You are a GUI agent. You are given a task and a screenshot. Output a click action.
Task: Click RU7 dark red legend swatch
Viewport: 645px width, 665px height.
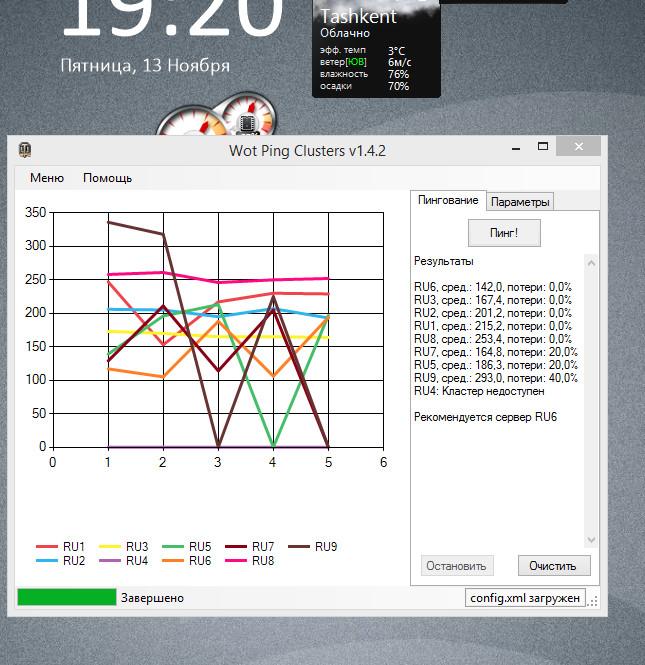pos(236,547)
